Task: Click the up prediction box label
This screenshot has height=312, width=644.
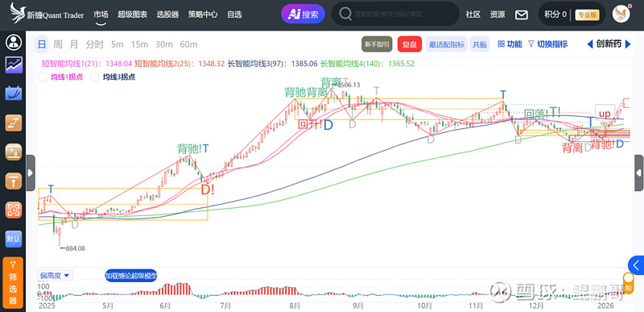Action: (x=605, y=113)
